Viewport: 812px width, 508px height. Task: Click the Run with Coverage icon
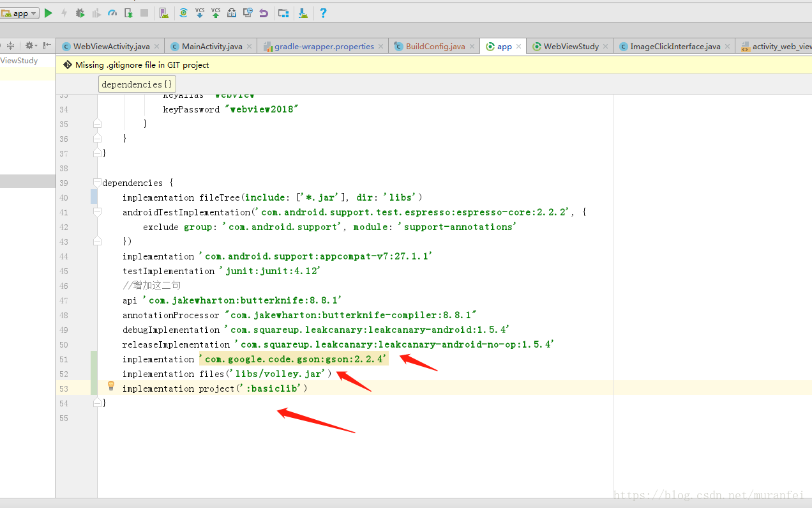(x=96, y=13)
